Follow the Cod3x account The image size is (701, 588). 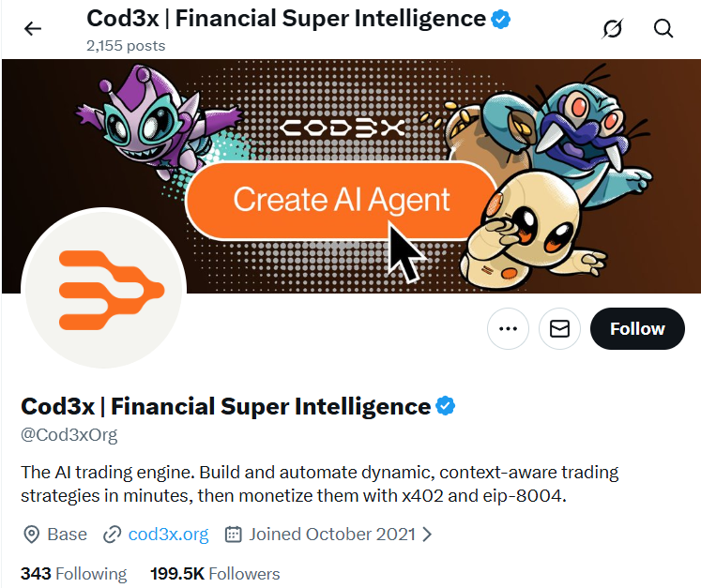[x=637, y=329]
